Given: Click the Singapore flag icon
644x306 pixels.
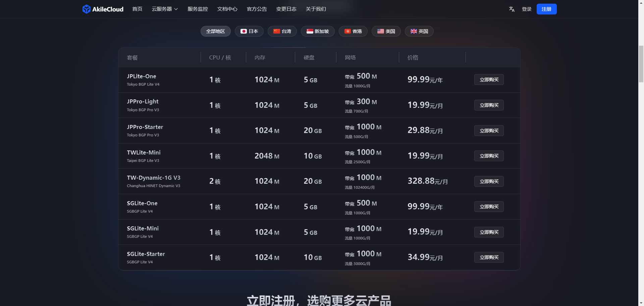Looking at the screenshot, I should point(310,31).
